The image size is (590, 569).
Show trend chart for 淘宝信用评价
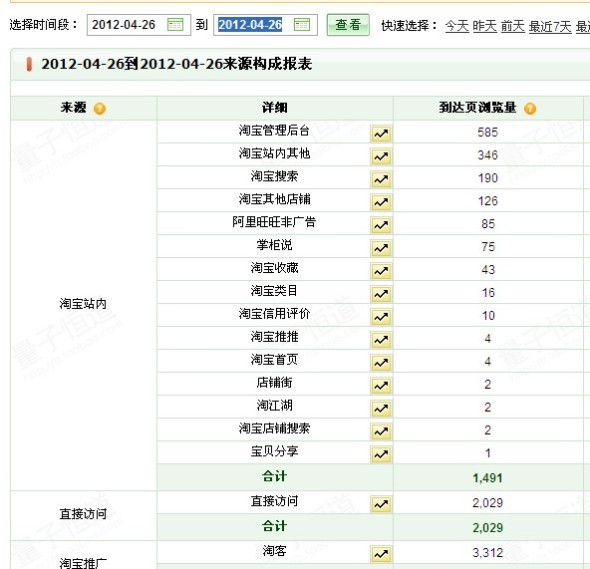pyautogui.click(x=381, y=317)
